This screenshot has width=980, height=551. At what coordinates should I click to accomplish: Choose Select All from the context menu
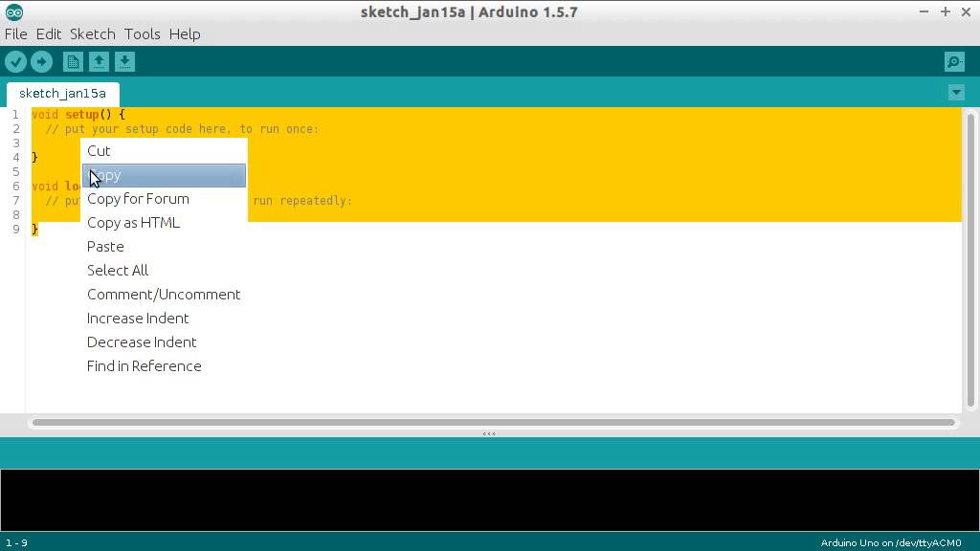tap(164, 271)
